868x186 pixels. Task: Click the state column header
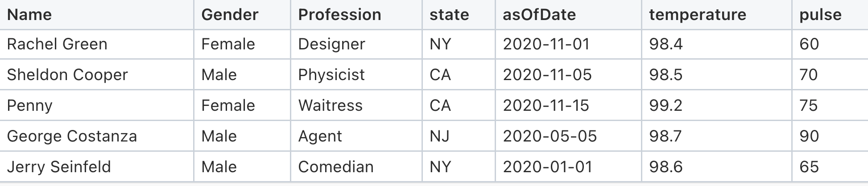tap(449, 15)
